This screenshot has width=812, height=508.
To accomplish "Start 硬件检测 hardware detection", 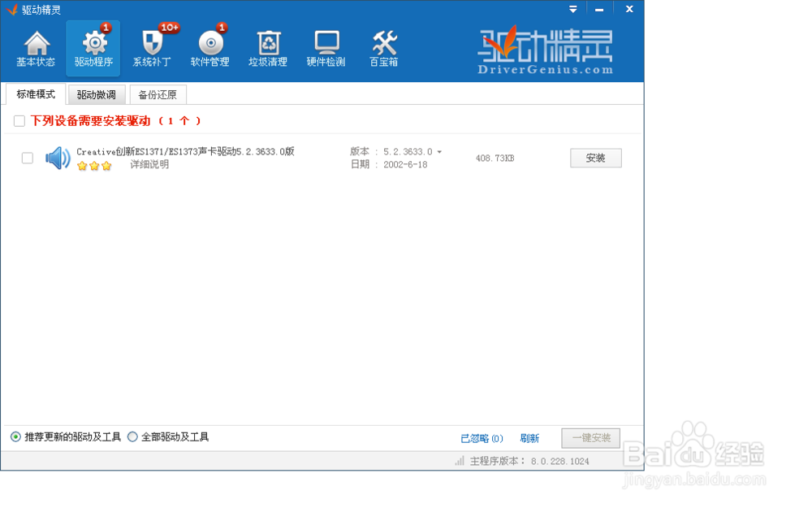I will pos(326,47).
